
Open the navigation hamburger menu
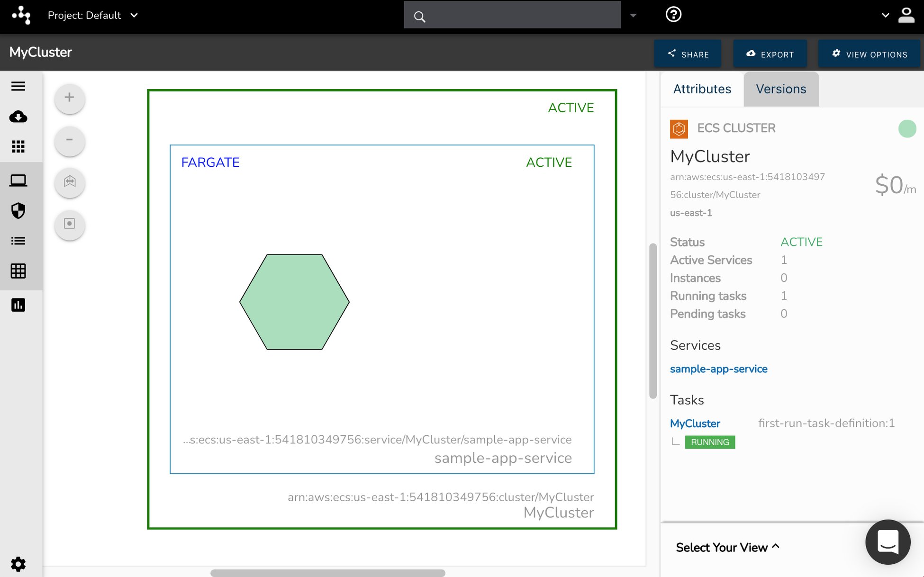pyautogui.click(x=18, y=86)
